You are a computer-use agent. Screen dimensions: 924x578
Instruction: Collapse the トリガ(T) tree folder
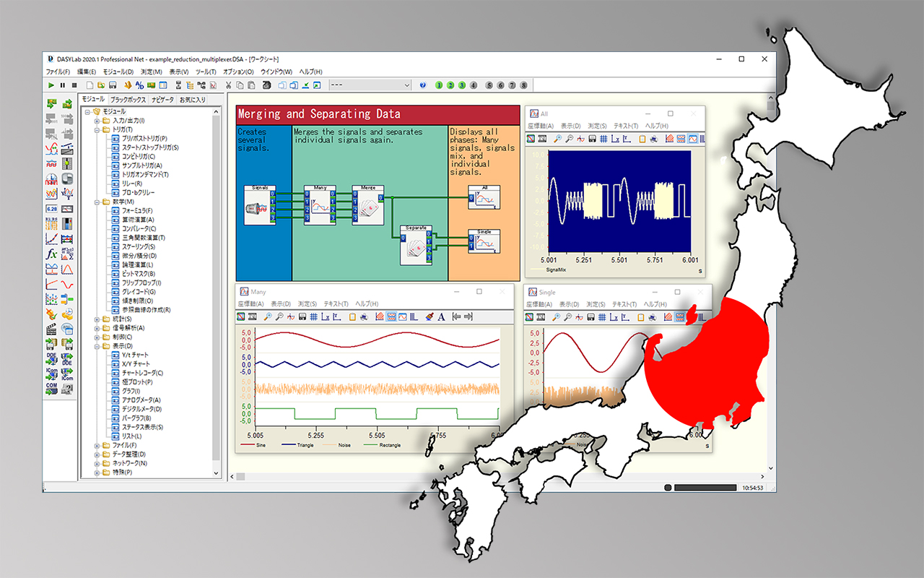pos(97,129)
